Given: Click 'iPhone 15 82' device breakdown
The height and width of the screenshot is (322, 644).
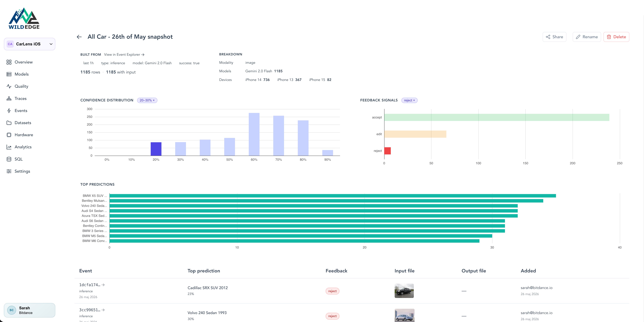Looking at the screenshot, I should 320,80.
